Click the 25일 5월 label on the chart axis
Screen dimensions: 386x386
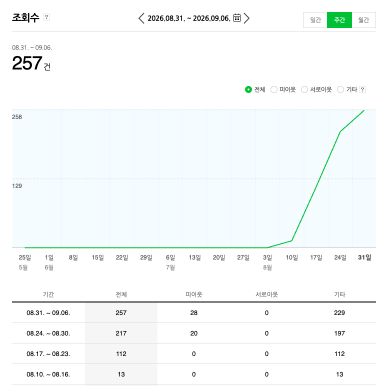[25, 262]
